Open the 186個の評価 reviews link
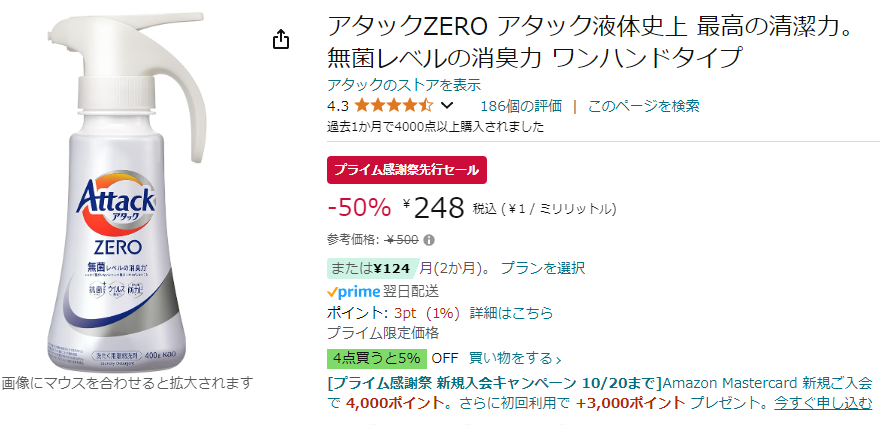The height and width of the screenshot is (425, 881). 521,105
